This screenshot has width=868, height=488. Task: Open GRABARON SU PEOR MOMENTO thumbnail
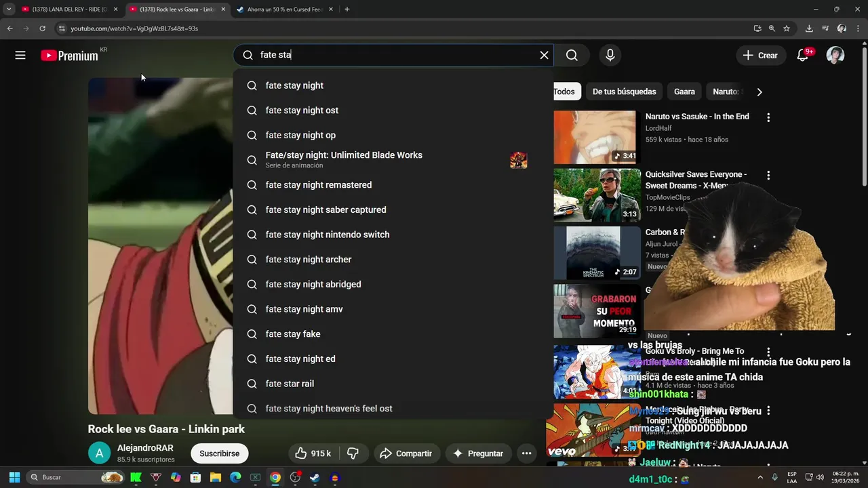(597, 310)
